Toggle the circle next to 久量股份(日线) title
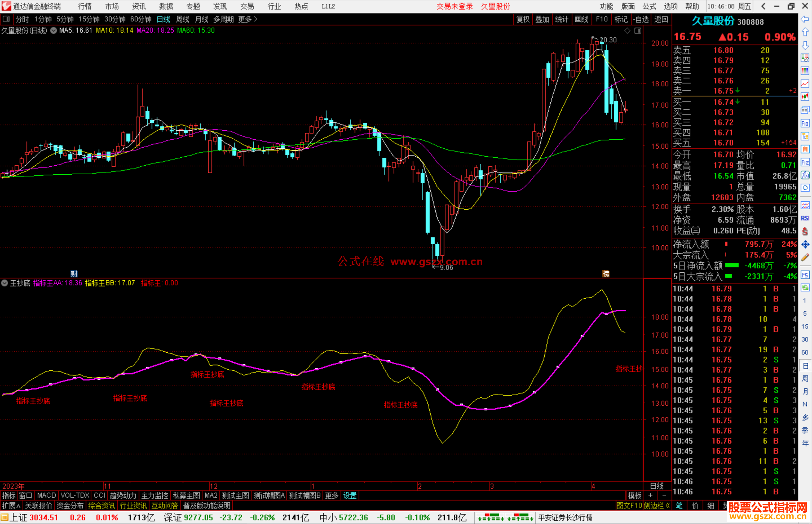This screenshot has height=524, width=812. (54, 30)
